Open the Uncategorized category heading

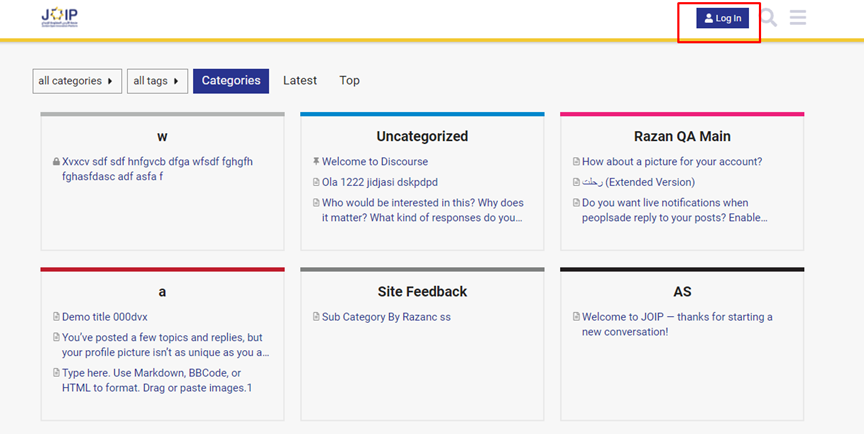422,136
